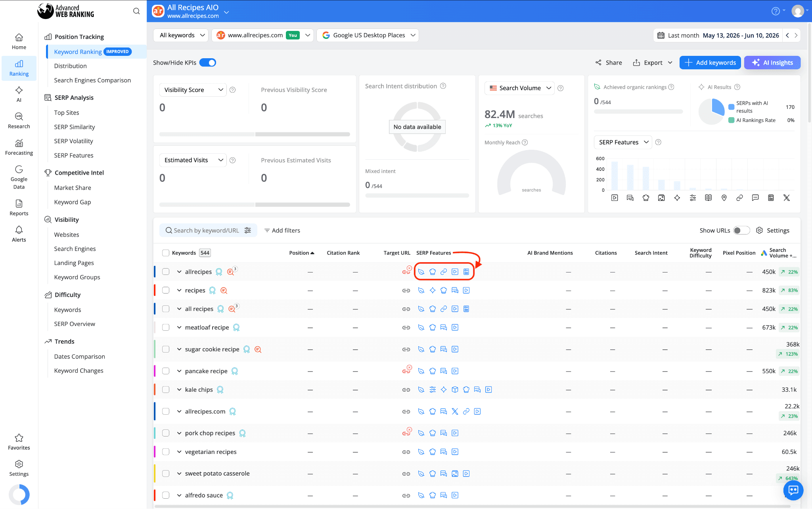Open Dates Comparison under Trends
The width and height of the screenshot is (812, 509).
[79, 356]
